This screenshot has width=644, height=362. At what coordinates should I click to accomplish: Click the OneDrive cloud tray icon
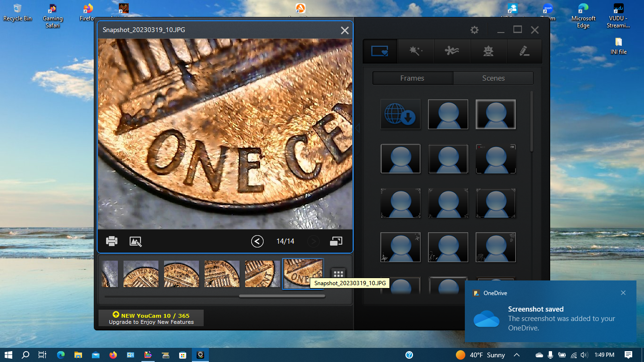click(539, 355)
